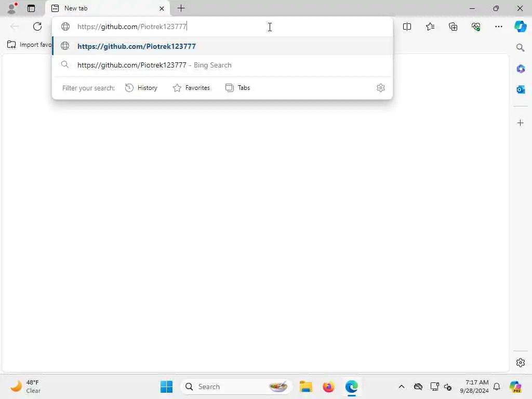
Task: Click Import favorites in bookmarks bar
Action: pyautogui.click(x=29, y=45)
